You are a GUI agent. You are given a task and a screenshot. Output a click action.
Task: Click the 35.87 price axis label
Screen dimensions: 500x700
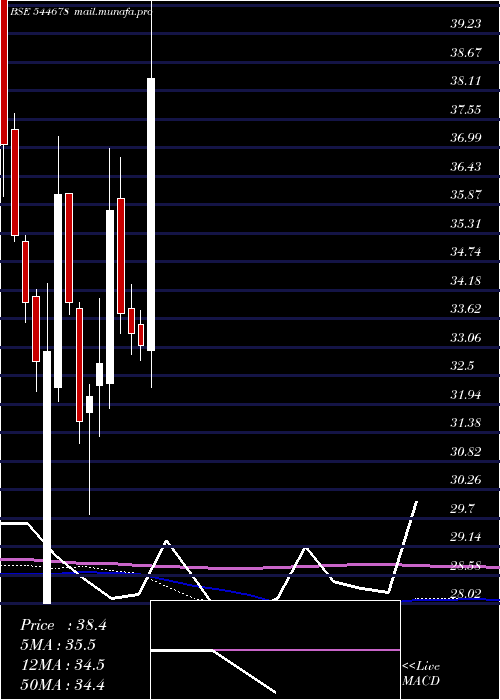click(x=466, y=195)
